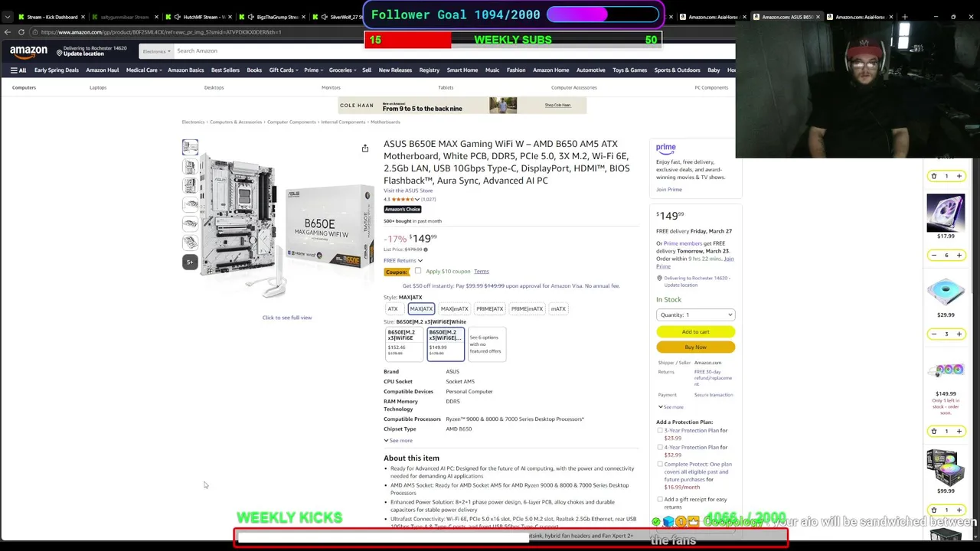The height and width of the screenshot is (551, 980).
Task: Select the first product image thumbnail
Action: (190, 148)
